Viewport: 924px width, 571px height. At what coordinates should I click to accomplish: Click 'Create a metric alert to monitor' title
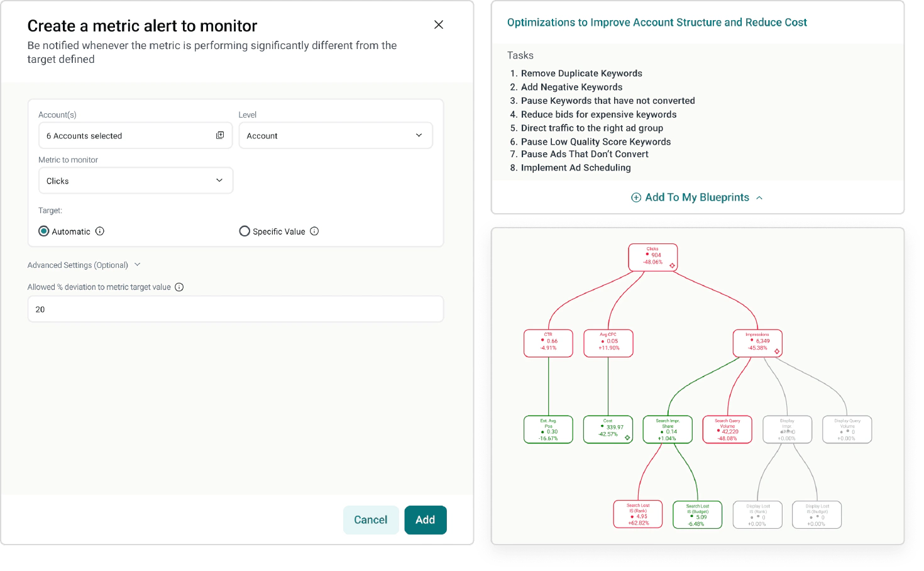pos(142,26)
